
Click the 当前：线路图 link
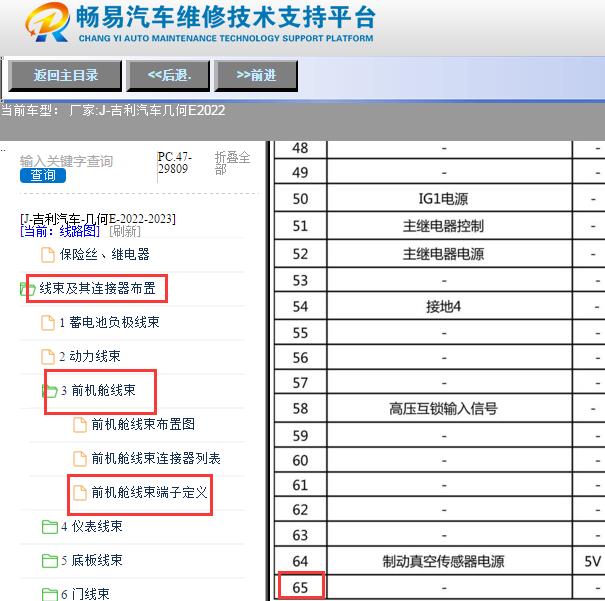coord(60,231)
